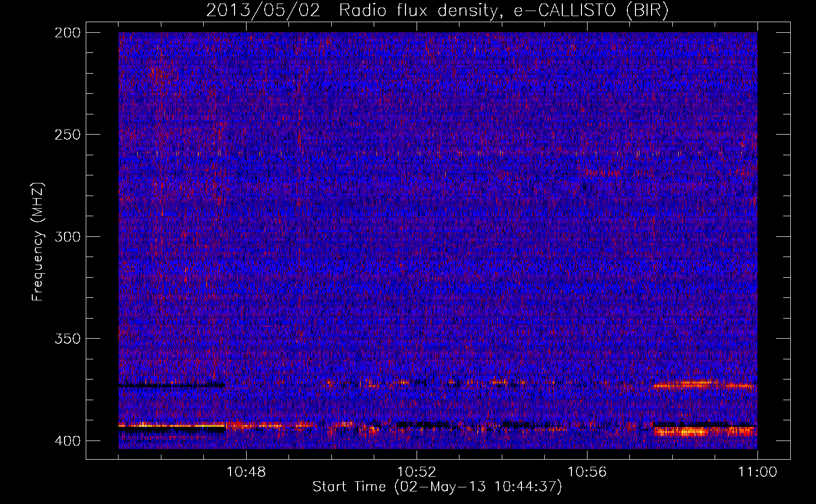This screenshot has height=504, width=816.
Task: Click the 10:52 time tick label
Action: click(x=417, y=472)
